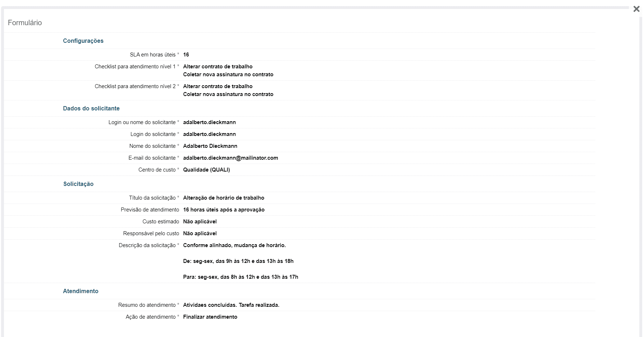Click the Configurações section heading

tap(83, 41)
